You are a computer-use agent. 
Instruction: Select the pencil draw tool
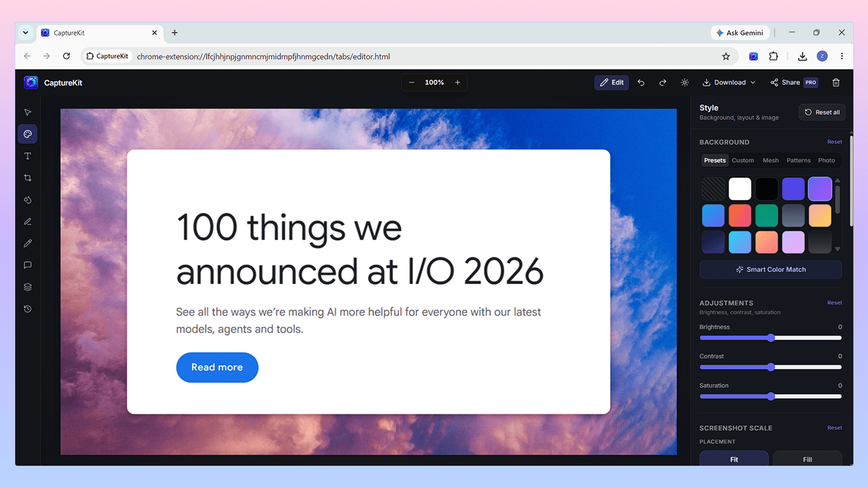28,243
